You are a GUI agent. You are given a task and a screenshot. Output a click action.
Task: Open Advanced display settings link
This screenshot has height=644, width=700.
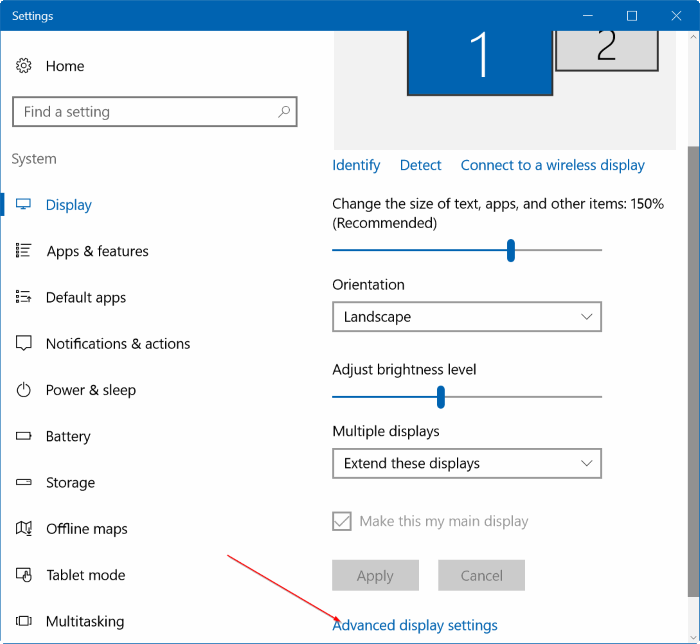click(x=415, y=625)
